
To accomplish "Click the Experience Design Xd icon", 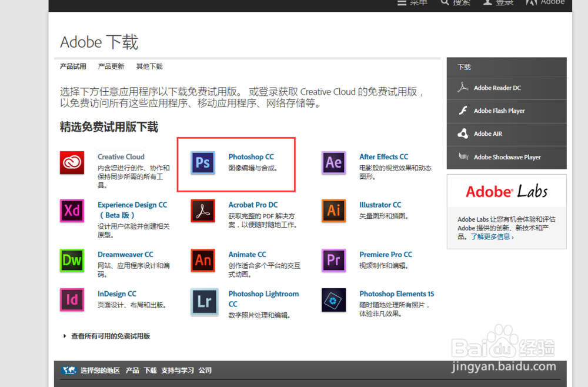I will point(72,211).
